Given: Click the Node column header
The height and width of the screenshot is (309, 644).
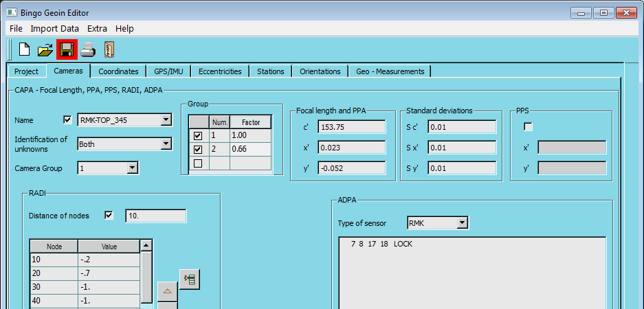Looking at the screenshot, I should (54, 247).
